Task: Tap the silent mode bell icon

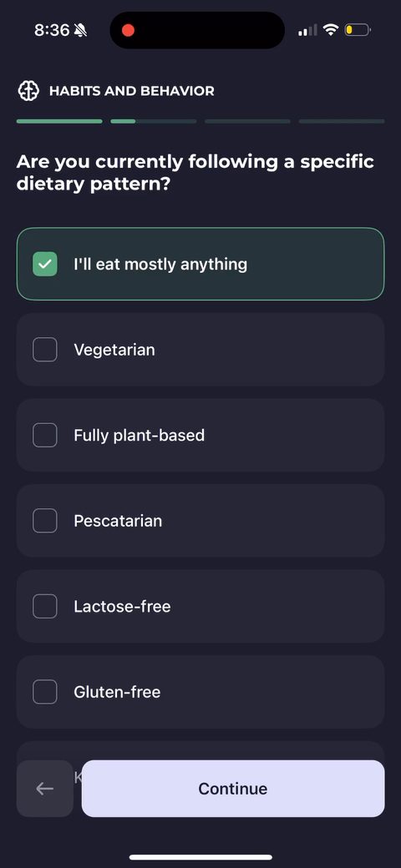Action: [81, 30]
